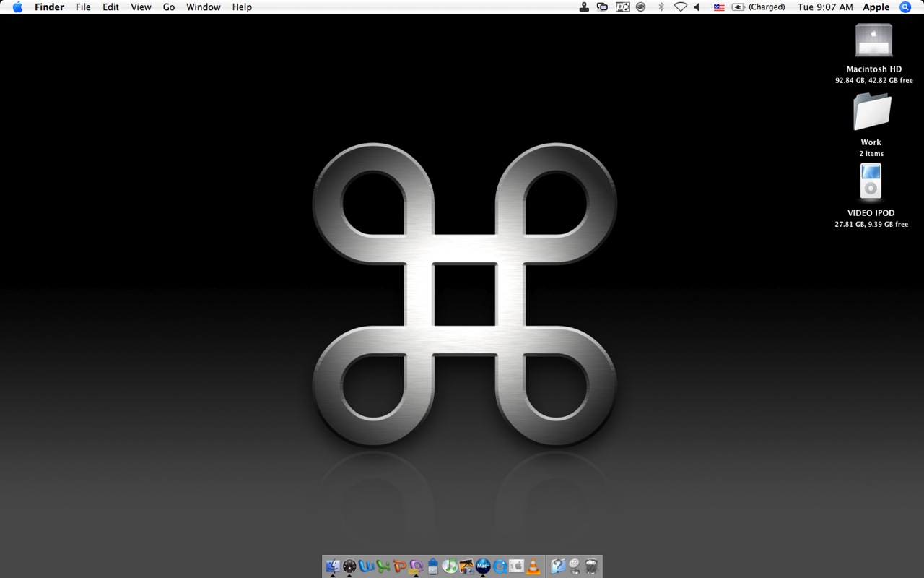The width and height of the screenshot is (924, 578).
Task: Click the round swirl menu bar icon
Action: coord(640,7)
